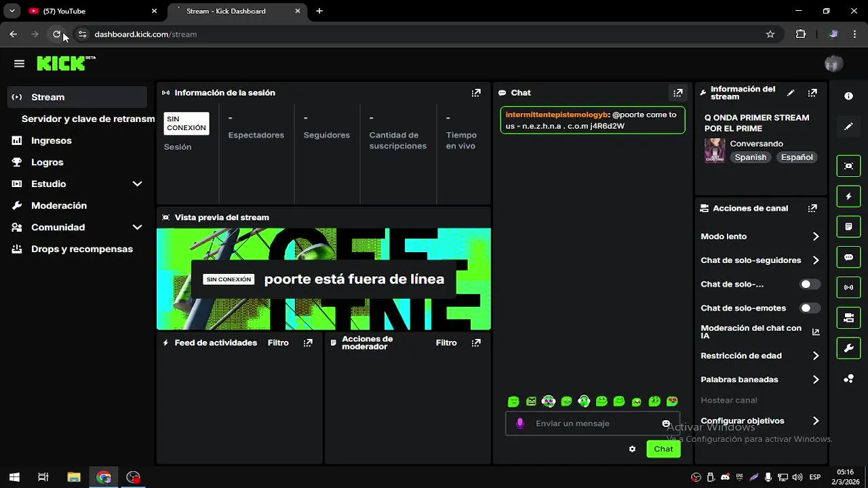Click the Español tag
This screenshot has width=868, height=488.
797,157
